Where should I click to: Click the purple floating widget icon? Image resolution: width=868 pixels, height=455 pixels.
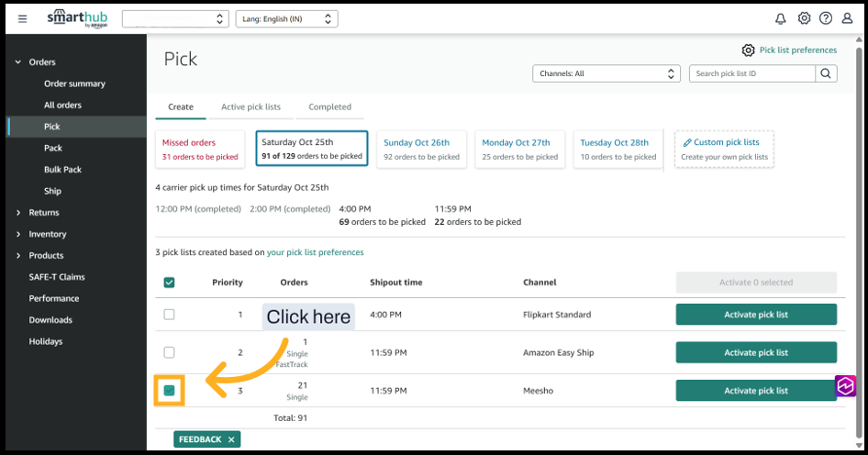tap(845, 386)
